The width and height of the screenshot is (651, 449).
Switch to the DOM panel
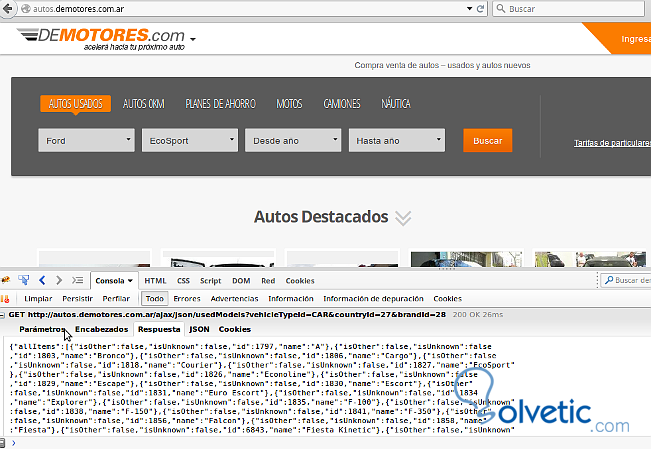[241, 281]
